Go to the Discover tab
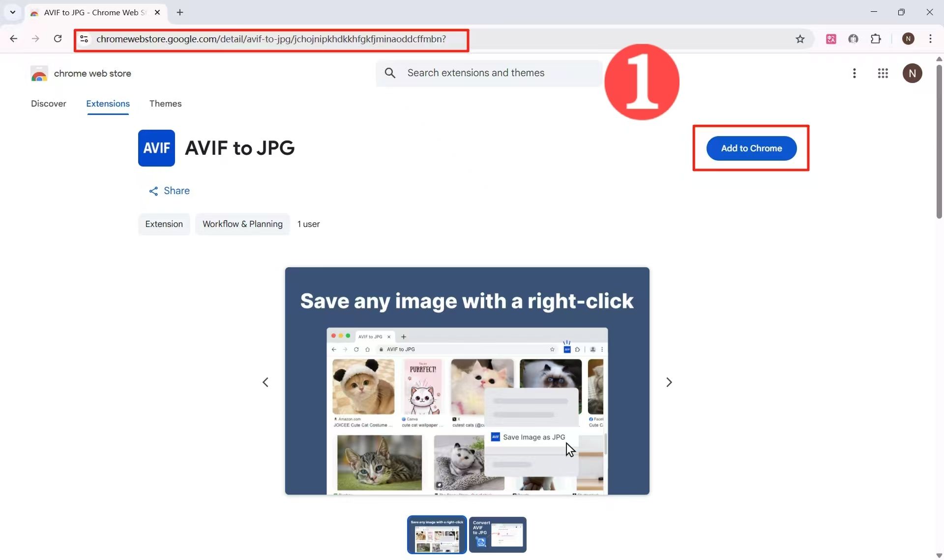The width and height of the screenshot is (944, 560). point(48,104)
